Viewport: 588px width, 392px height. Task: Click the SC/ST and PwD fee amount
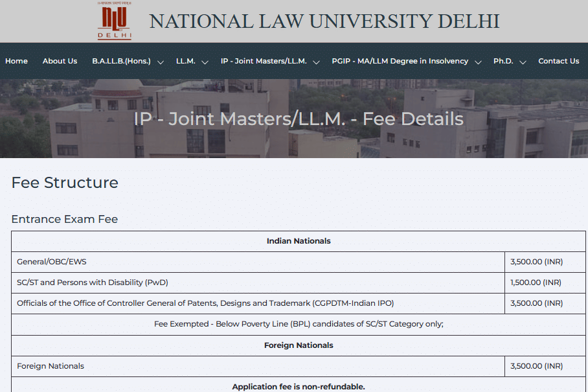pos(536,282)
